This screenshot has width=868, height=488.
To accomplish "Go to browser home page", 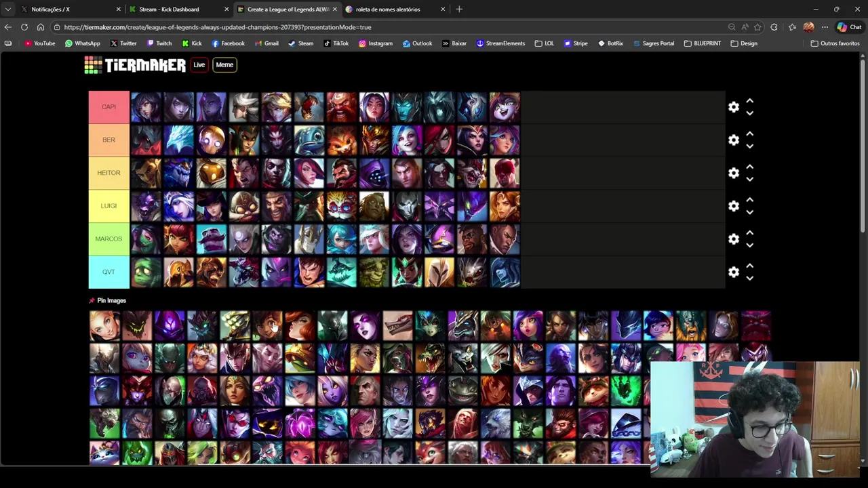I will (41, 27).
